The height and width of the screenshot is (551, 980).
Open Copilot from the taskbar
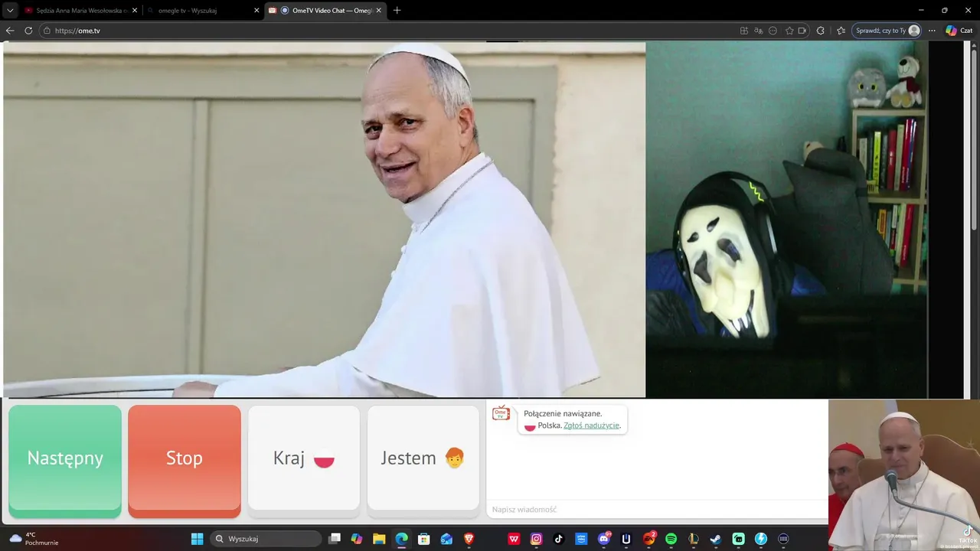coord(357,539)
